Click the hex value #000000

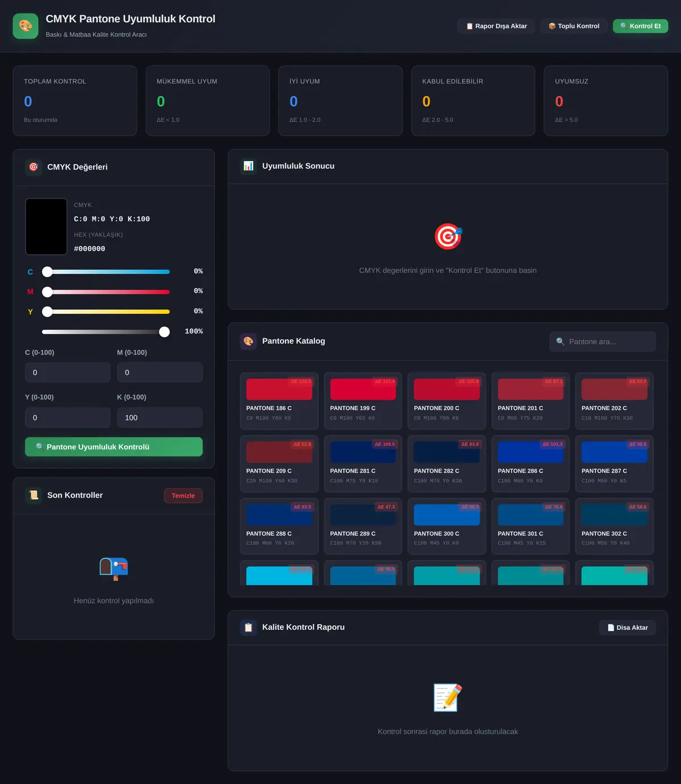tap(90, 249)
